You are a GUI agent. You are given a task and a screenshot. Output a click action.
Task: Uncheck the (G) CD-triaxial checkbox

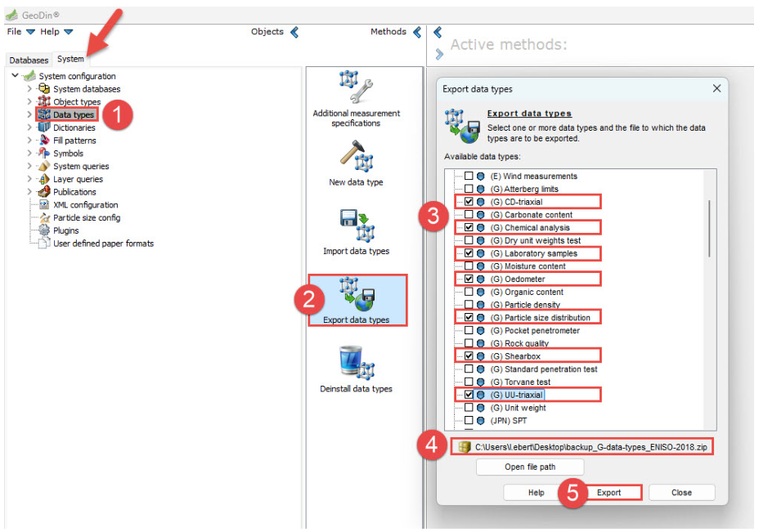[468, 202]
